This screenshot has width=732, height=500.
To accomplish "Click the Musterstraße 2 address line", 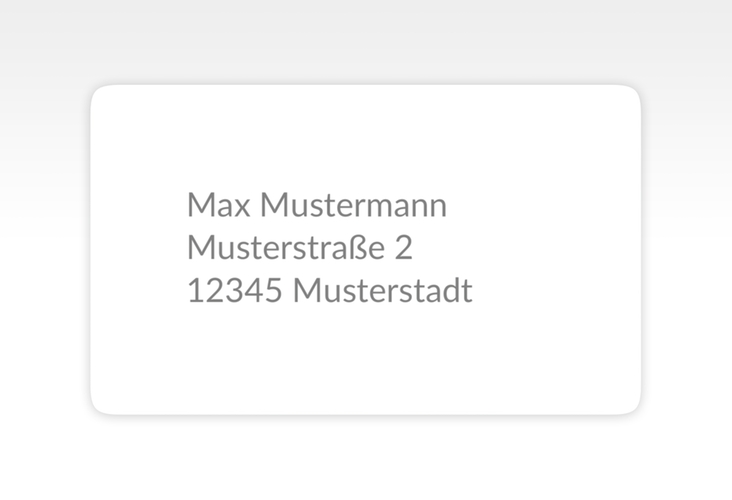I will (x=300, y=247).
